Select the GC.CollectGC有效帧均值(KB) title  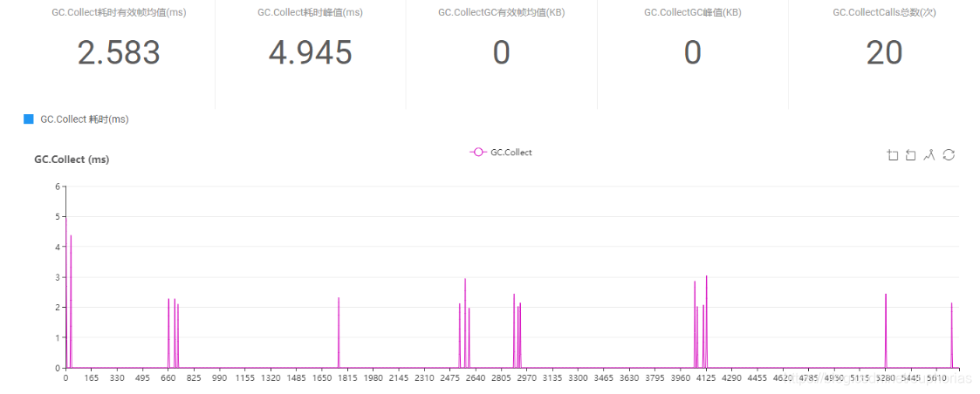[501, 12]
